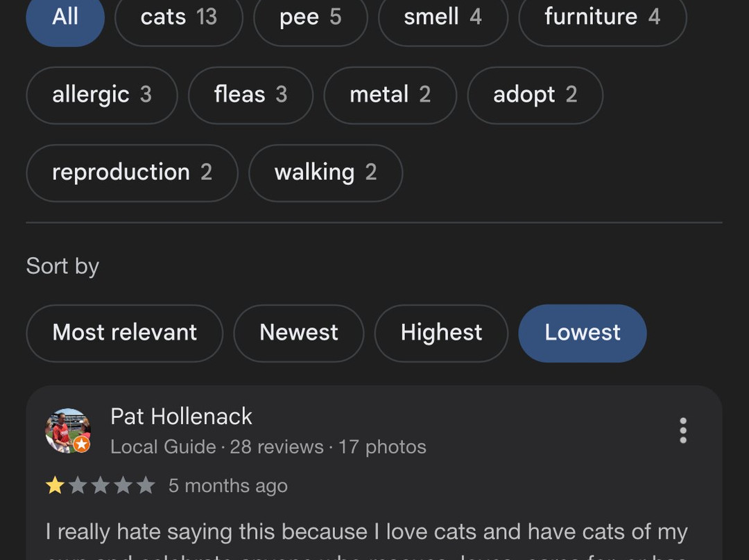The image size is (749, 560).
Task: Choose the Lowest rating sort option
Action: coord(582,333)
